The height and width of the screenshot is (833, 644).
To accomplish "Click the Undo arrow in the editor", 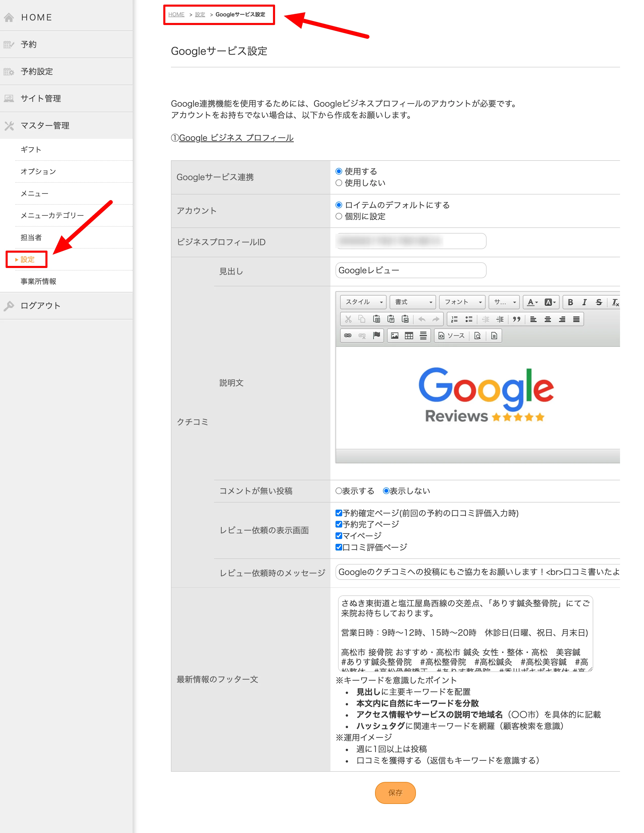I will pos(422,319).
